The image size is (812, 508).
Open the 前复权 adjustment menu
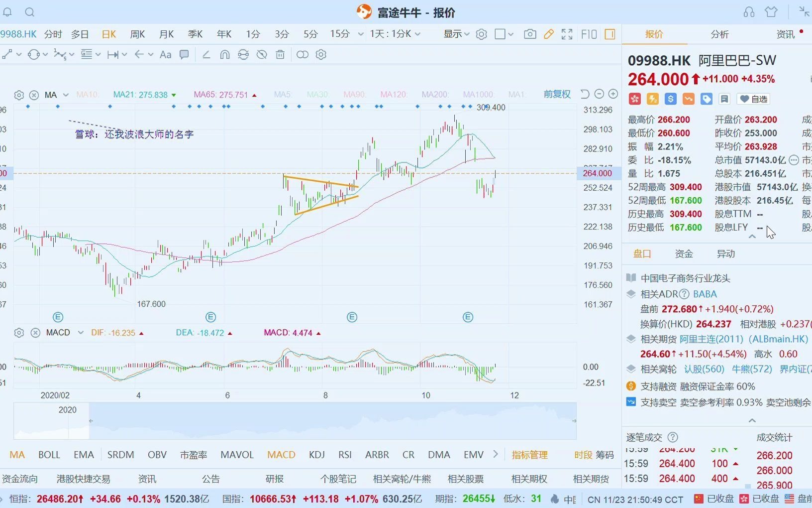(557, 94)
